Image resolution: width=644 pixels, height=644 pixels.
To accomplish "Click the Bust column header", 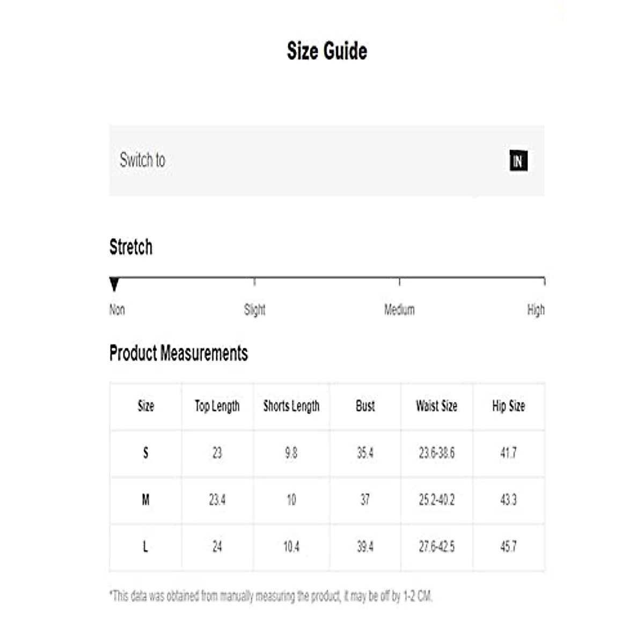I will (x=365, y=406).
